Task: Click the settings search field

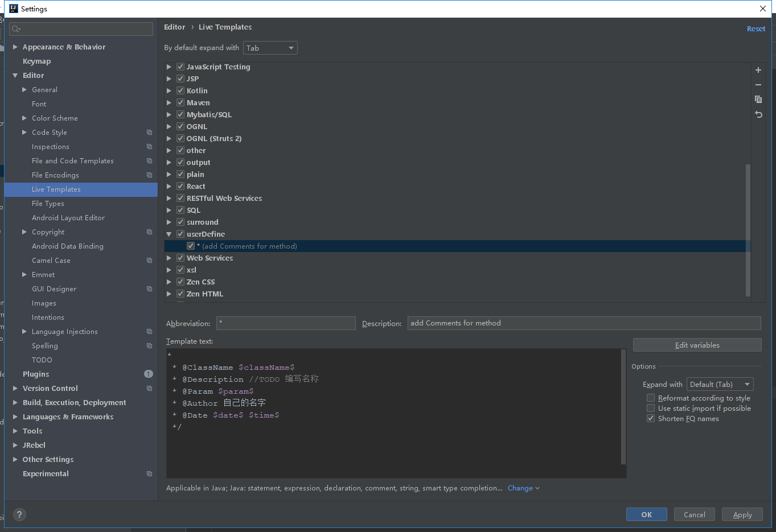Action: (x=81, y=29)
